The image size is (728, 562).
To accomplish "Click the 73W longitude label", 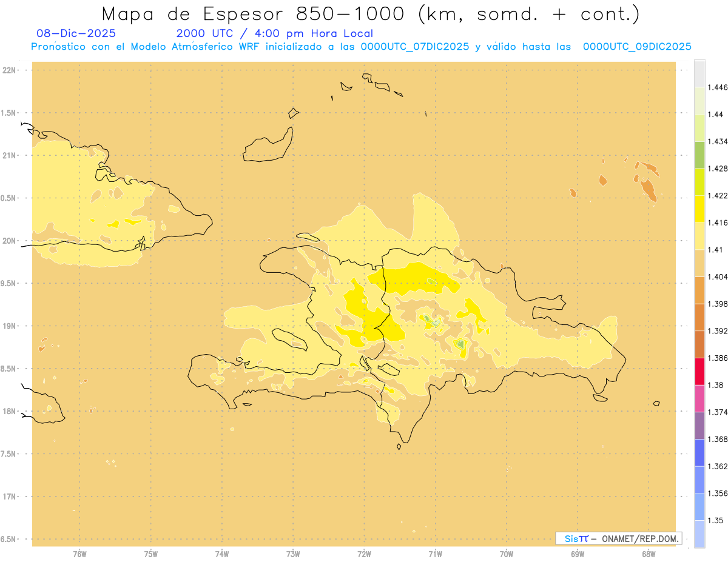I will 293,554.
